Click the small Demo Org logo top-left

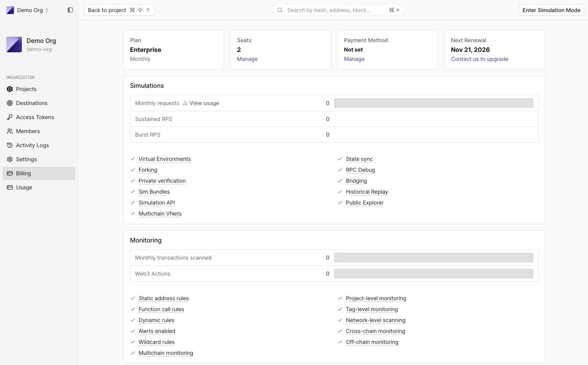point(10,10)
